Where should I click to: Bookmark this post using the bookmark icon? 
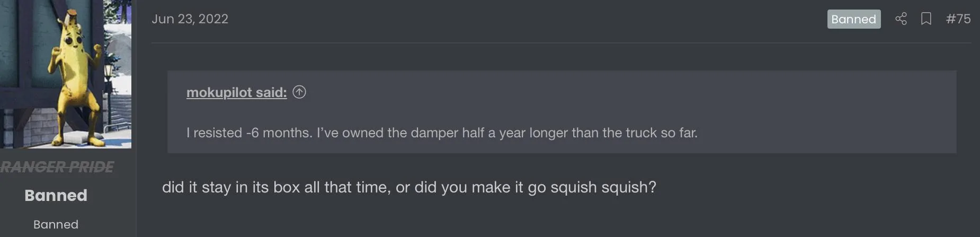(x=926, y=19)
